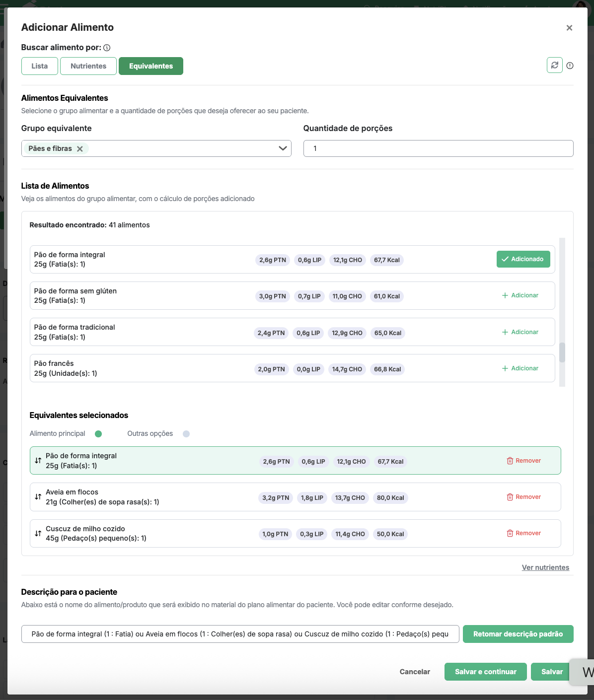
Task: Switch to the Nutrientes tab
Action: [88, 66]
